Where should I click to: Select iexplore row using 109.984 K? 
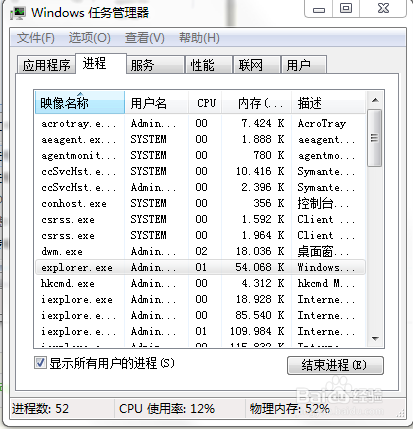[x=200, y=332]
